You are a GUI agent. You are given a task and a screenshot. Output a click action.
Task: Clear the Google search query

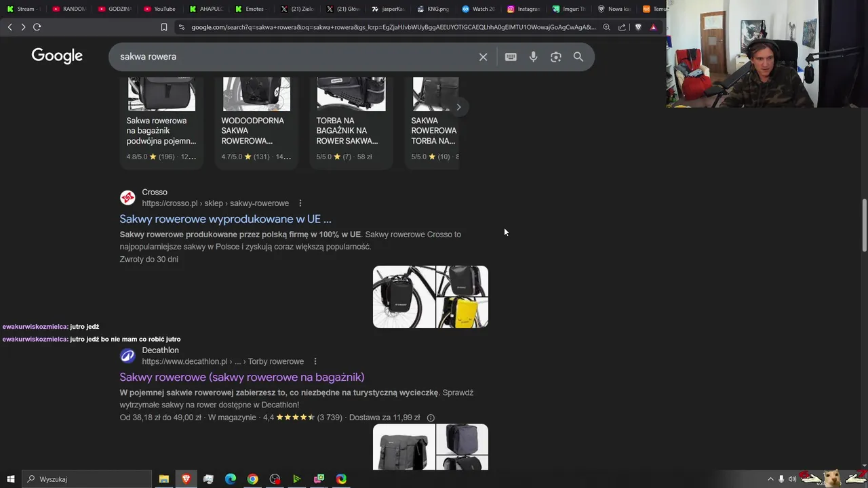pyautogui.click(x=483, y=57)
